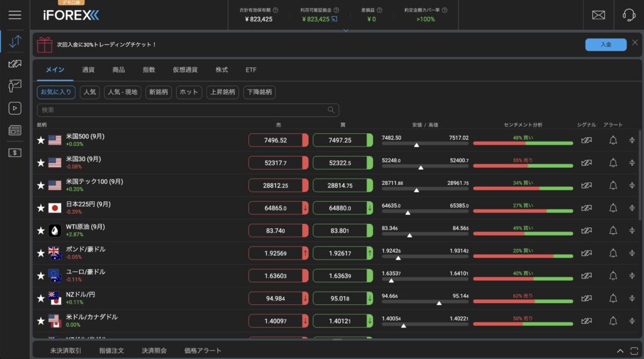The width and height of the screenshot is (644, 359).
Task: Click the low/high range slider for NZドル/円
Action: click(x=425, y=302)
